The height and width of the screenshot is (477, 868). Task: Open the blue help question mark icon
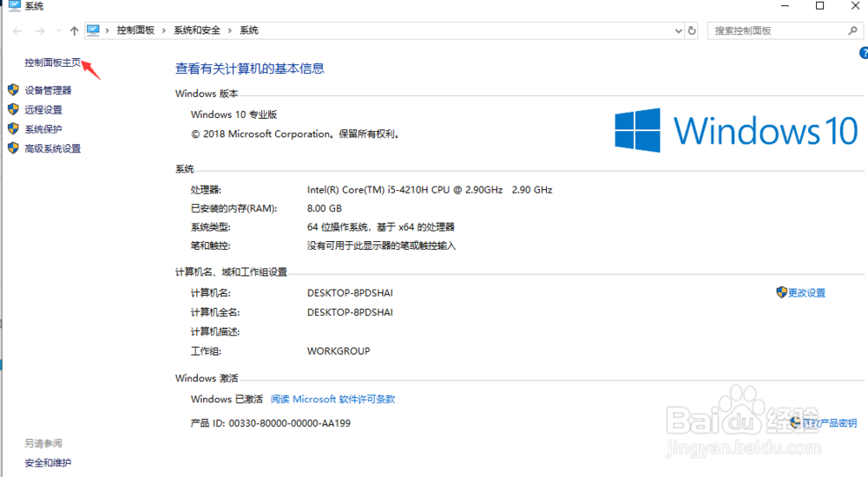(864, 53)
